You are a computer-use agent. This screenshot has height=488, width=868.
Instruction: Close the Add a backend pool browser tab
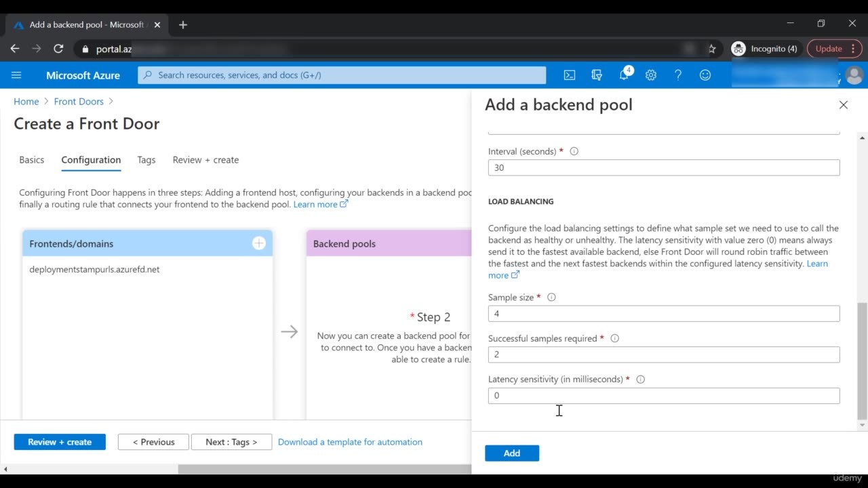[157, 25]
